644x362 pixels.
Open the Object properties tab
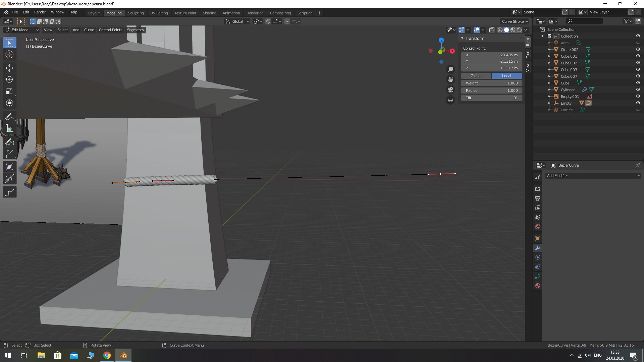[x=538, y=239]
